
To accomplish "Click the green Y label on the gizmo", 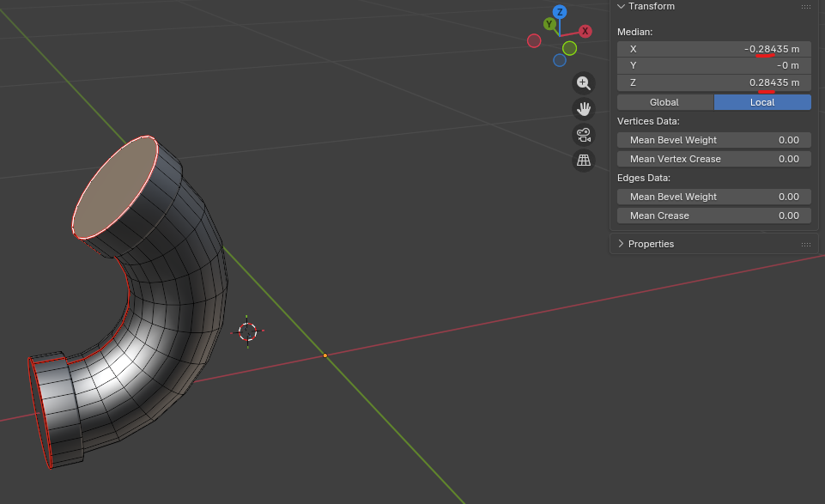I will (549, 24).
